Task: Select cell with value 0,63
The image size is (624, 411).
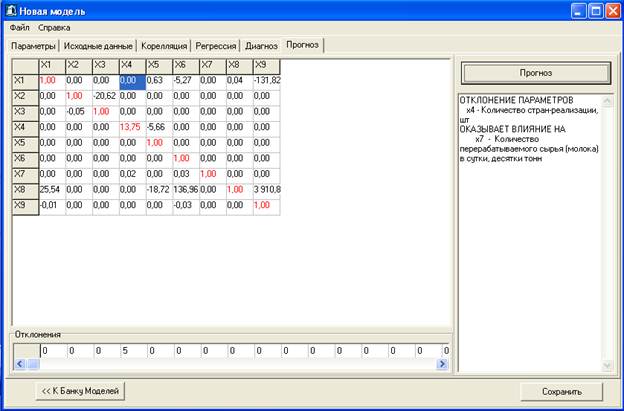Action: (159, 82)
